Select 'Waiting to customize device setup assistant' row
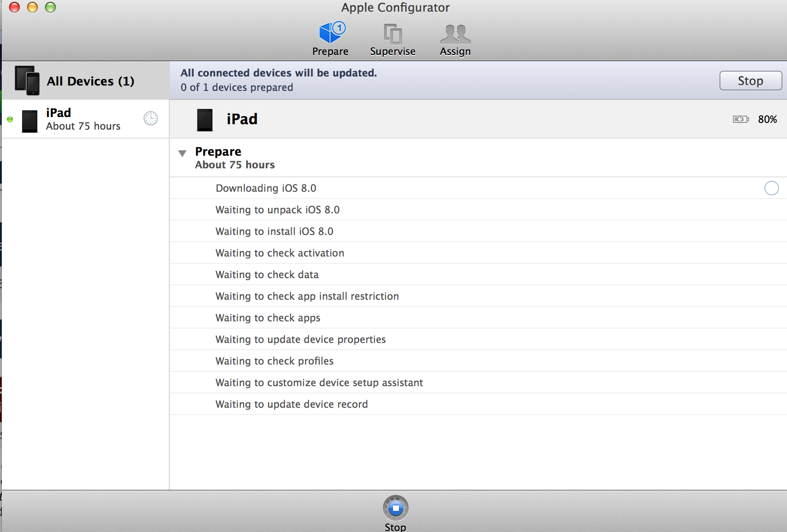The image size is (787, 532). (x=478, y=383)
